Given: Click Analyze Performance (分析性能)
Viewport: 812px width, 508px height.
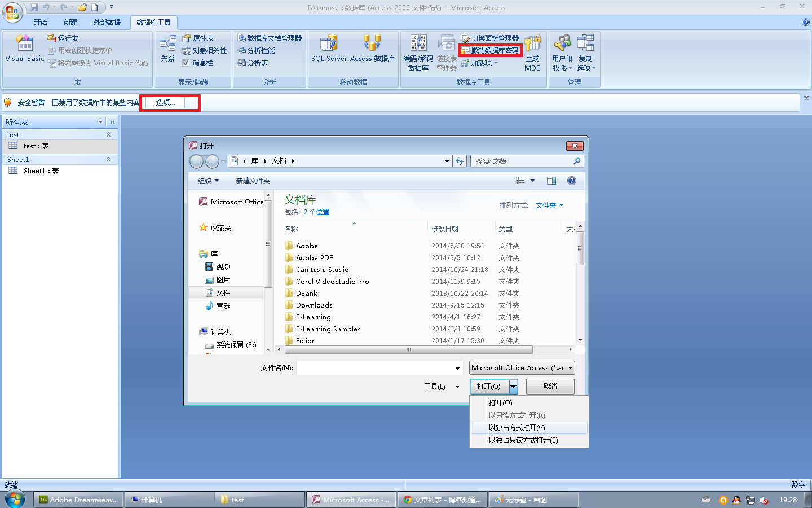Looking at the screenshot, I should pyautogui.click(x=256, y=50).
